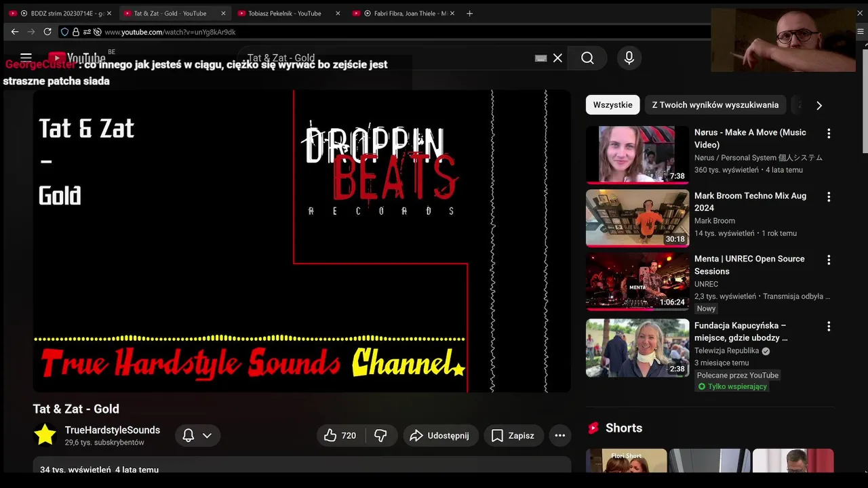Open the Mark Broom channel name

(x=715, y=221)
